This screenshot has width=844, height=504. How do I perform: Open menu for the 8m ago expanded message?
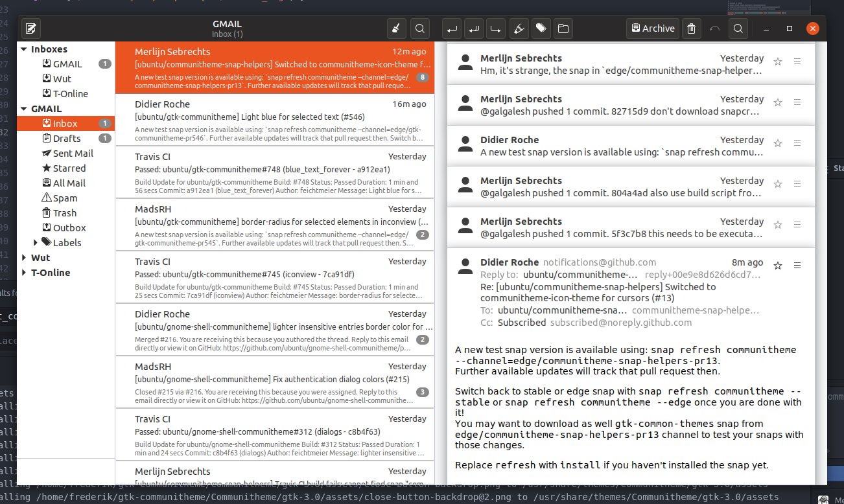797,266
